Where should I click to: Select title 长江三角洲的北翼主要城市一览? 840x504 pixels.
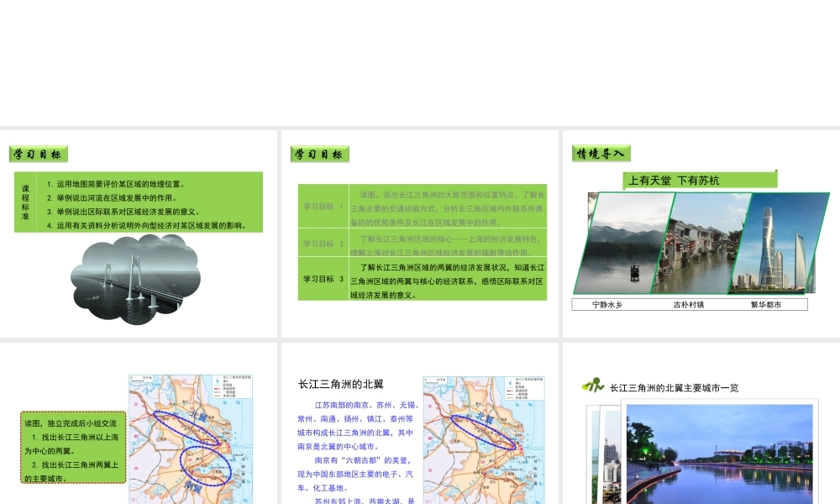674,388
